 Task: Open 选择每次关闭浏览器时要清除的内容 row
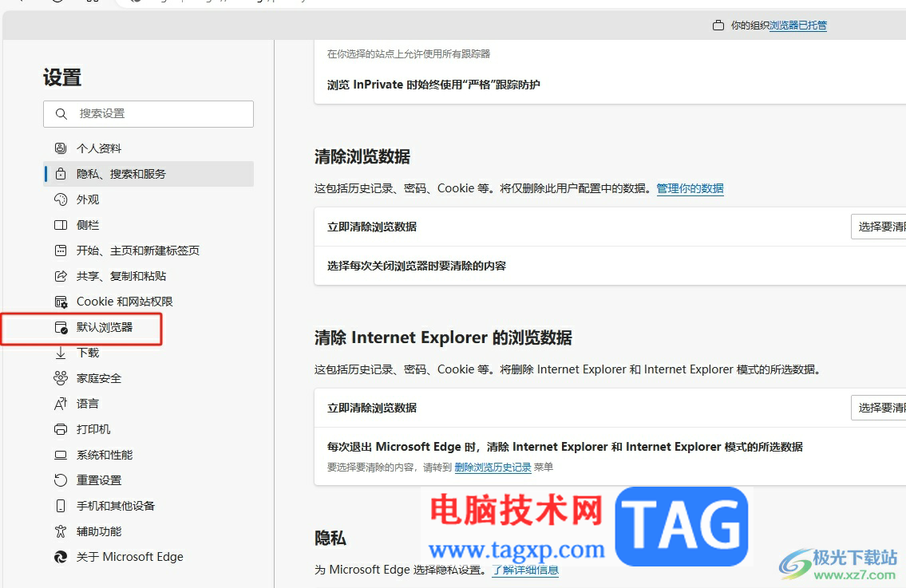pyautogui.click(x=610, y=266)
